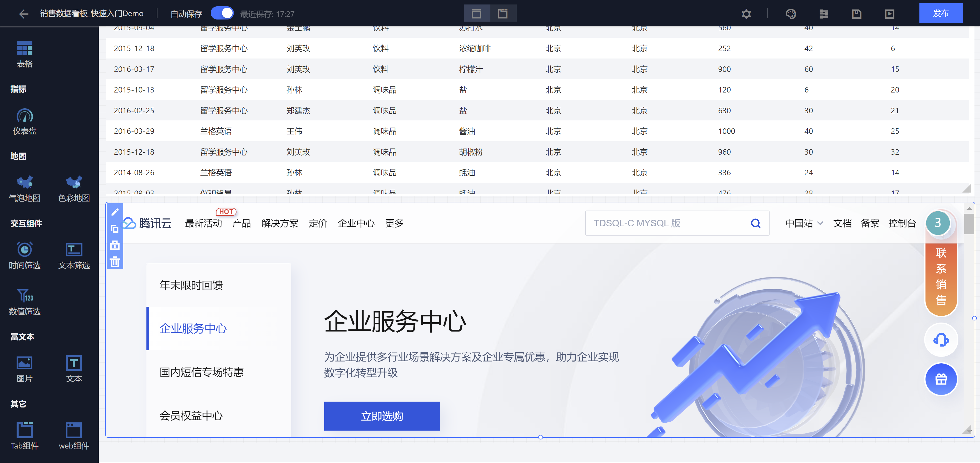
Task: Toggle the auto-save switch
Action: click(222, 13)
